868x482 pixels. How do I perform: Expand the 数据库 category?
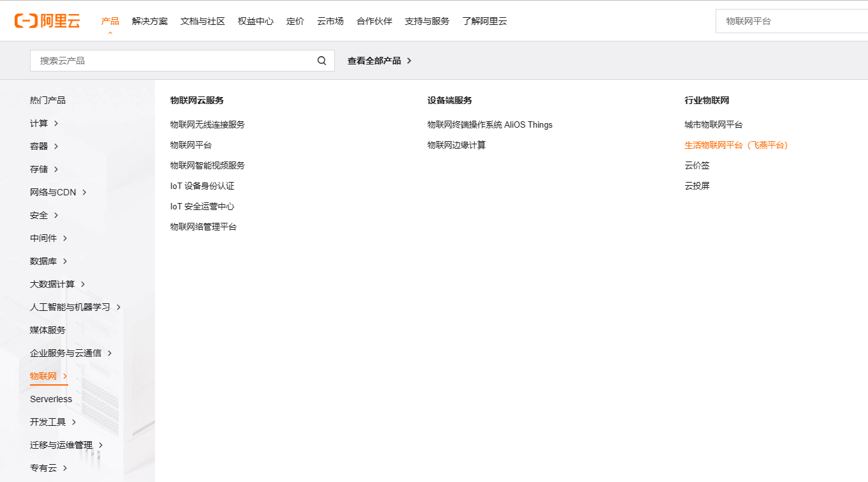click(48, 261)
